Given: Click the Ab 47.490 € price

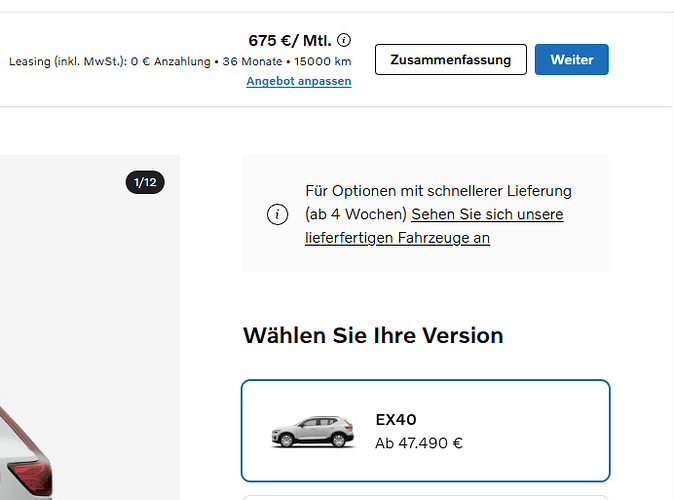Looking at the screenshot, I should (419, 443).
